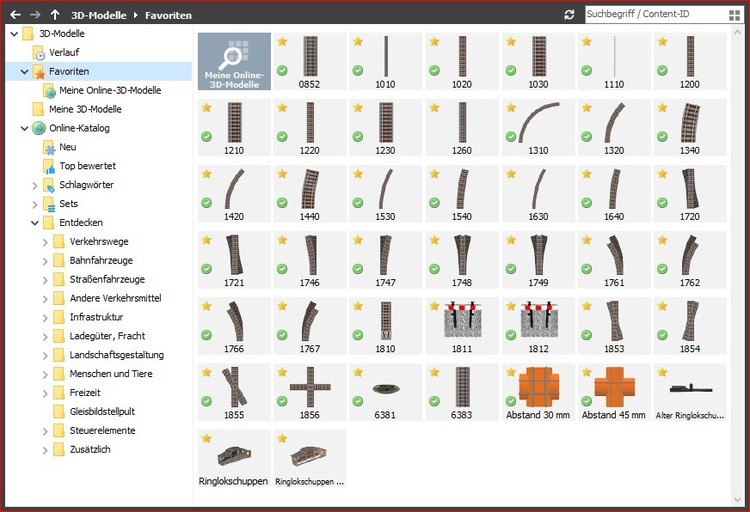Viewport: 750px width, 512px height.
Task: Click the Suchbegriff / Content-ID search field
Action: tap(650, 15)
